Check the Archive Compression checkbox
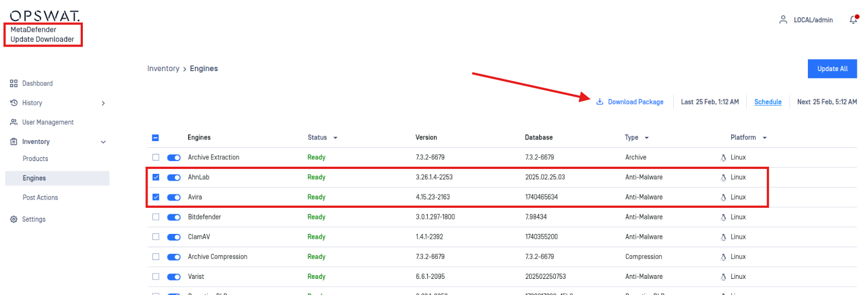Screen dimensions: 868x295 pyautogui.click(x=156, y=257)
